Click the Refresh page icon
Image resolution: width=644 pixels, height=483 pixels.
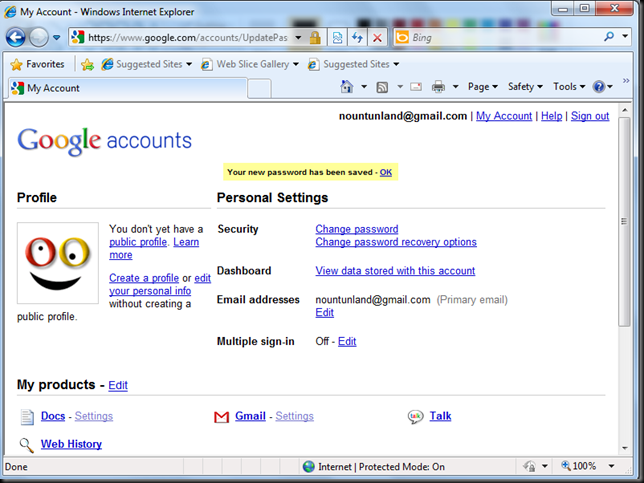(x=357, y=38)
